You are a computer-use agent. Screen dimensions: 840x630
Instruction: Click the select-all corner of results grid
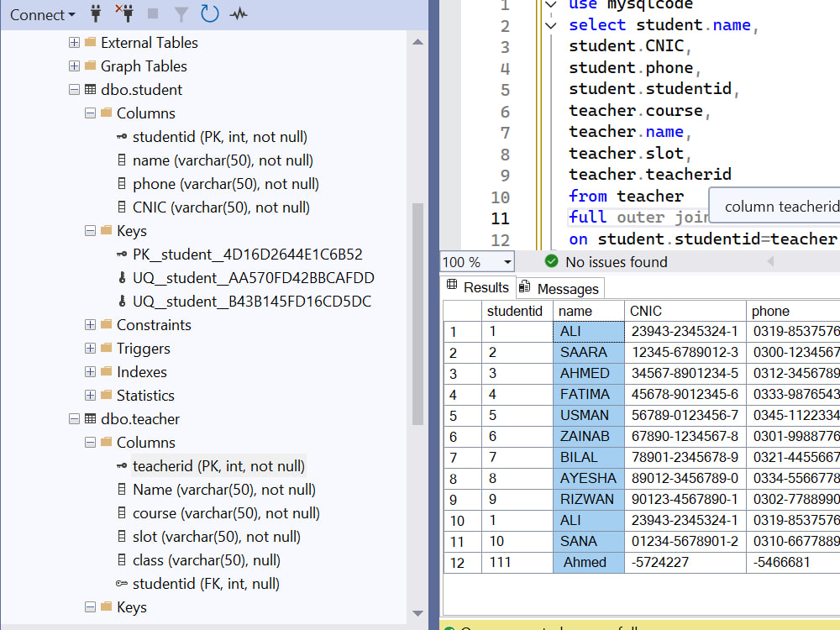click(462, 311)
